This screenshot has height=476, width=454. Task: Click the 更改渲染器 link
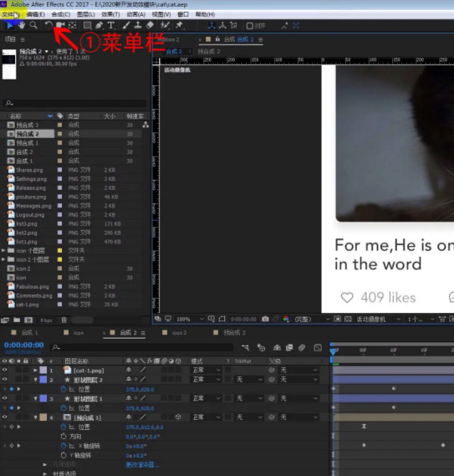(x=142, y=464)
